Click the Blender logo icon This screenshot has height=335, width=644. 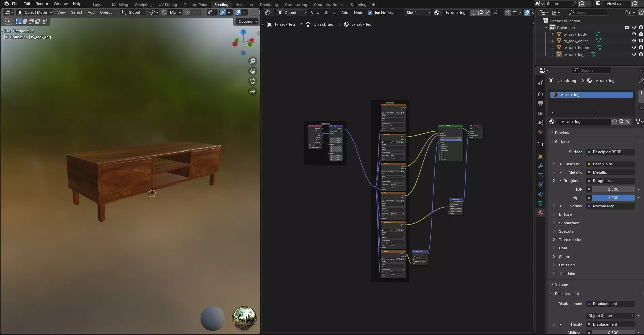(x=6, y=4)
